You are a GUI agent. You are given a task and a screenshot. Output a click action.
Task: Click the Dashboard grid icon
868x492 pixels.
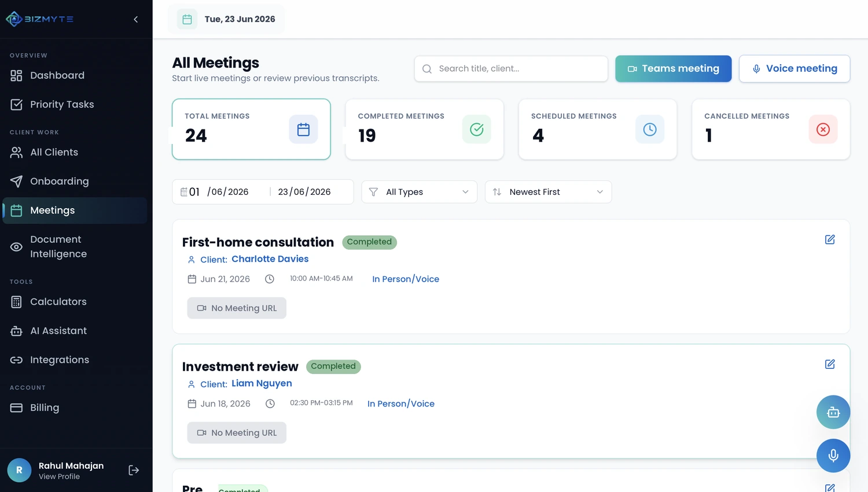[16, 75]
